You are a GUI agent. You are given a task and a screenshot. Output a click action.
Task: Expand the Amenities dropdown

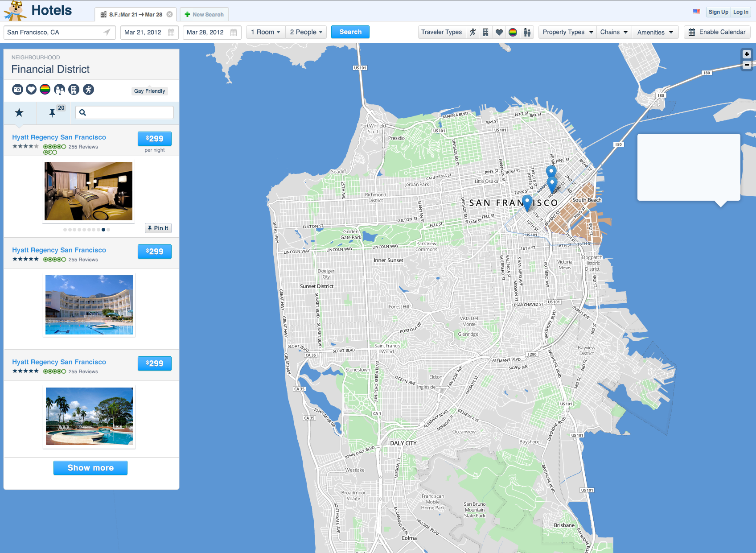click(x=655, y=32)
